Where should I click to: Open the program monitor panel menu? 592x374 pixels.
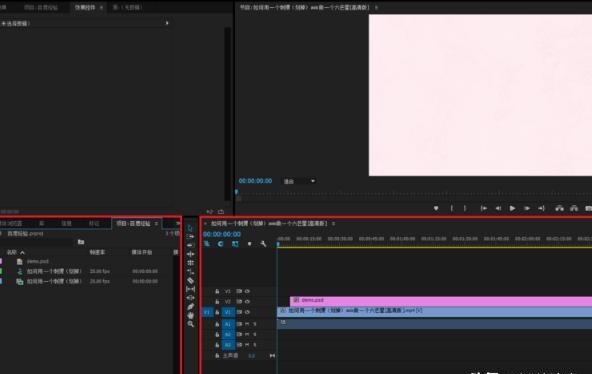pyautogui.click(x=376, y=7)
